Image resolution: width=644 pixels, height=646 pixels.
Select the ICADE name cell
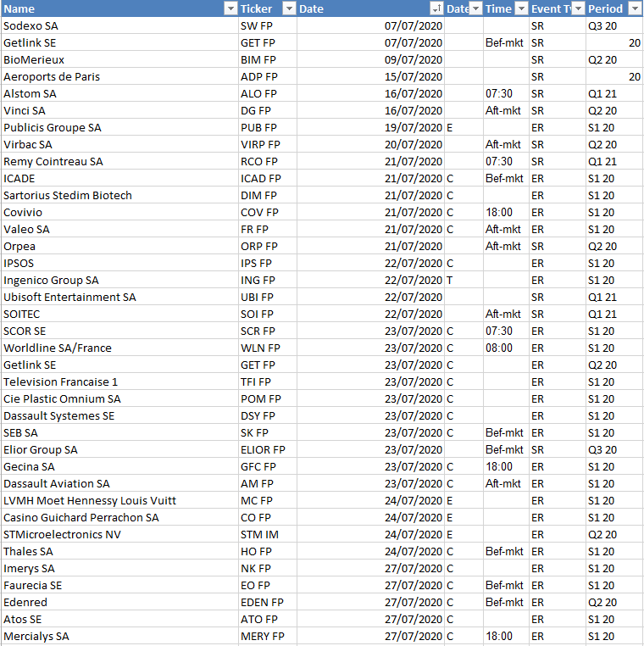pyautogui.click(x=119, y=178)
